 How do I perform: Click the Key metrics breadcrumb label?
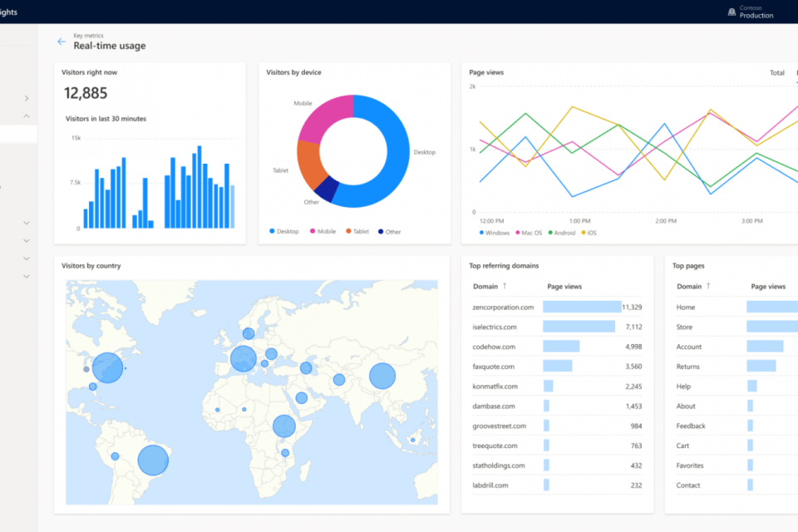pyautogui.click(x=88, y=36)
